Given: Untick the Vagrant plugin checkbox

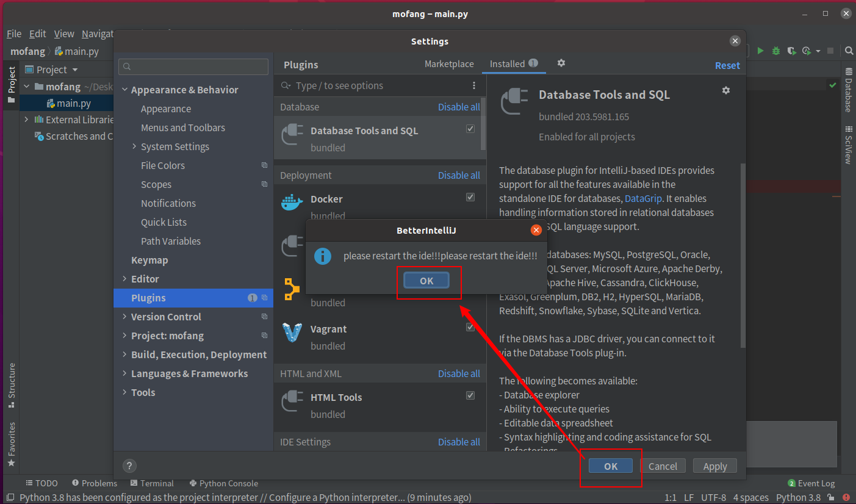Looking at the screenshot, I should 470,327.
